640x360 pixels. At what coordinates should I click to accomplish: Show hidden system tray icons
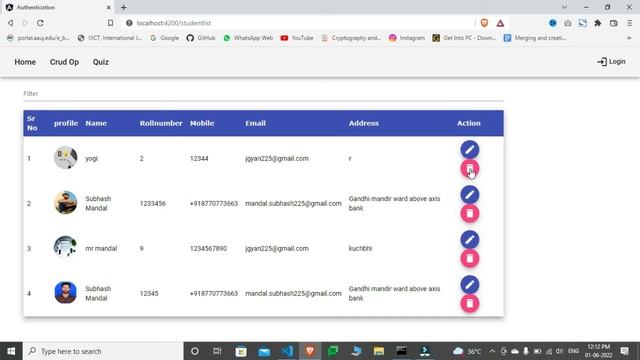pyautogui.click(x=492, y=351)
